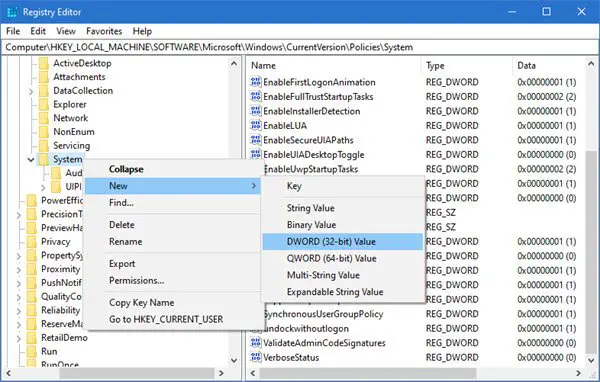This screenshot has width=600, height=382.
Task: Click the values pane right scroll arrow
Action: coord(578,373)
